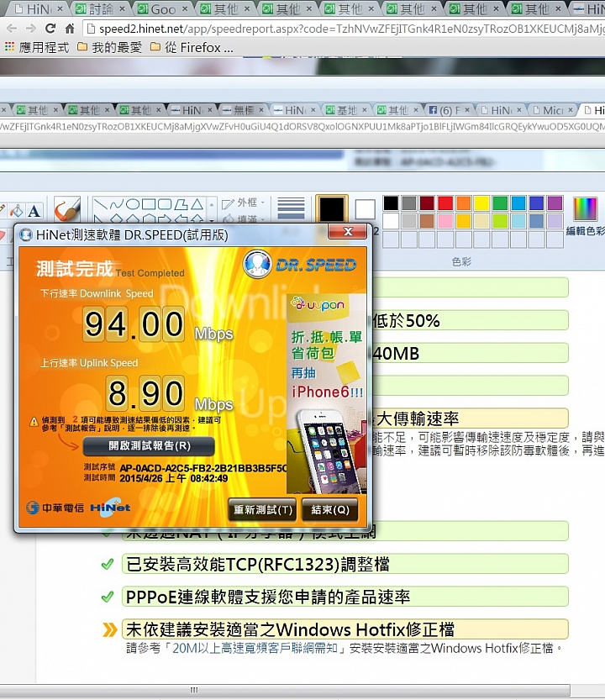Switch to the Goo tab in Chrome
The width and height of the screenshot is (605, 700).
pos(163,9)
